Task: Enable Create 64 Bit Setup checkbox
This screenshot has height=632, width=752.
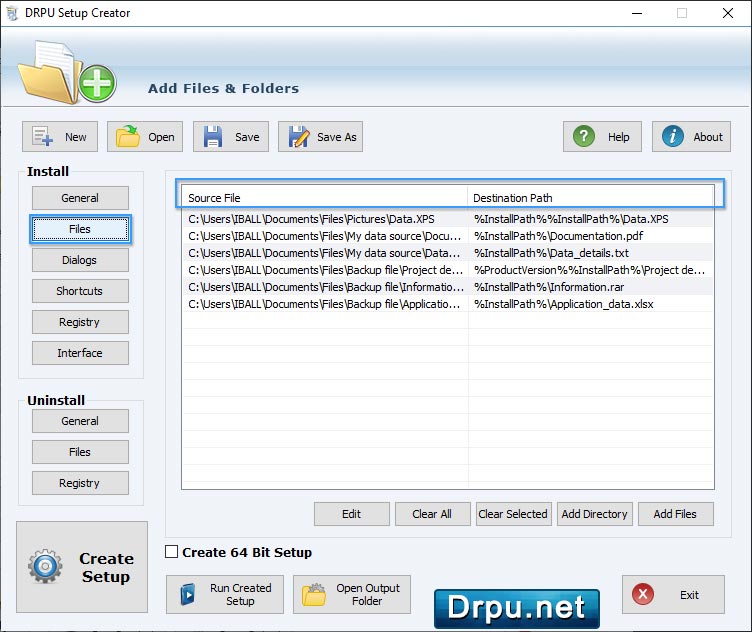Action: coord(171,552)
